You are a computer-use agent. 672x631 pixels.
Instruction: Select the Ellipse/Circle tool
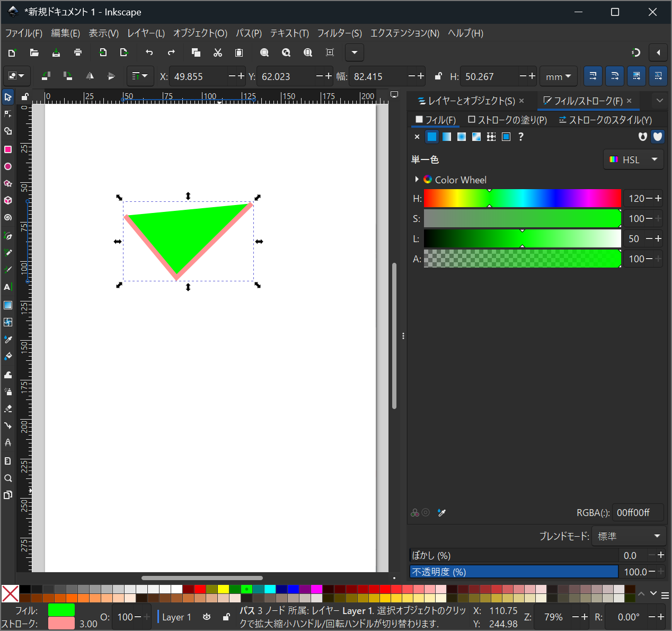[8, 167]
